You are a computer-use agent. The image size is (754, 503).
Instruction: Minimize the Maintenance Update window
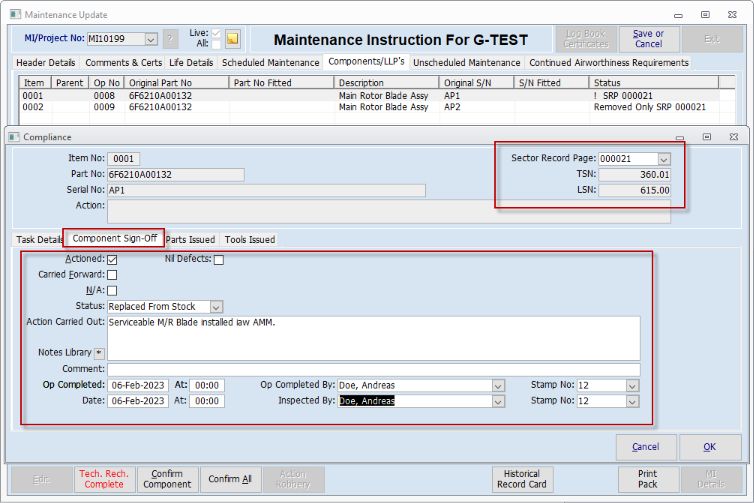(679, 15)
